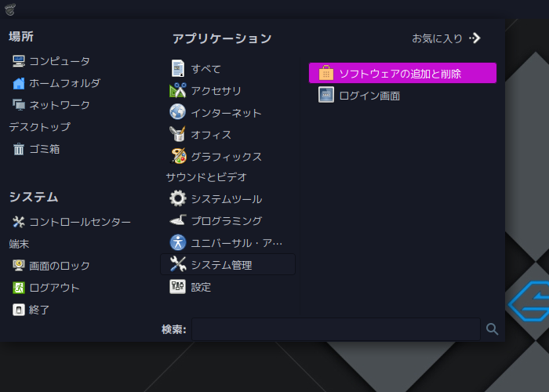The height and width of the screenshot is (392, 549).
Task: Open the コンピュータ computer icon
Action: click(x=19, y=61)
